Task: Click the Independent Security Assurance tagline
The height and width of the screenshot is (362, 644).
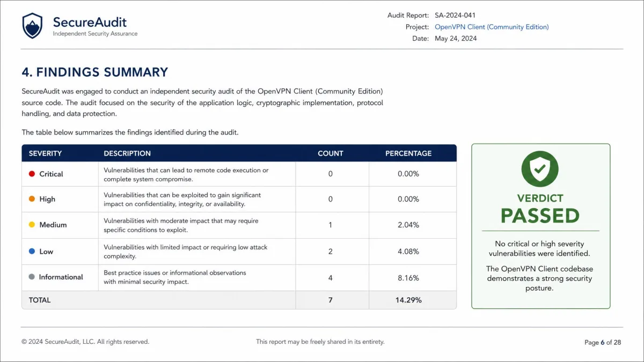Action: 95,34
